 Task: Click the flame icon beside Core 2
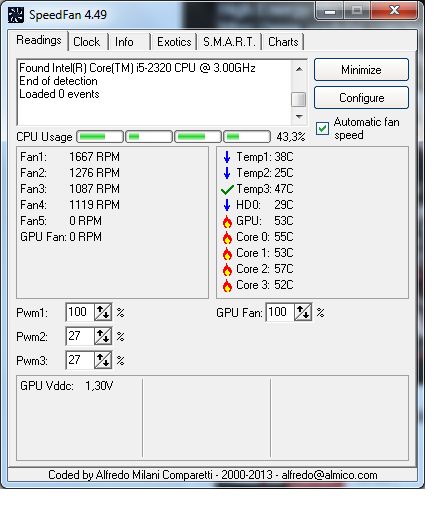click(x=227, y=269)
